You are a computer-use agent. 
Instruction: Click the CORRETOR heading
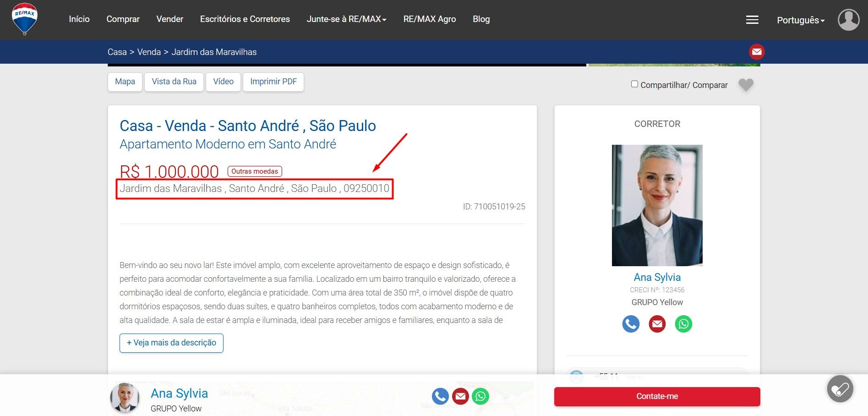[657, 124]
